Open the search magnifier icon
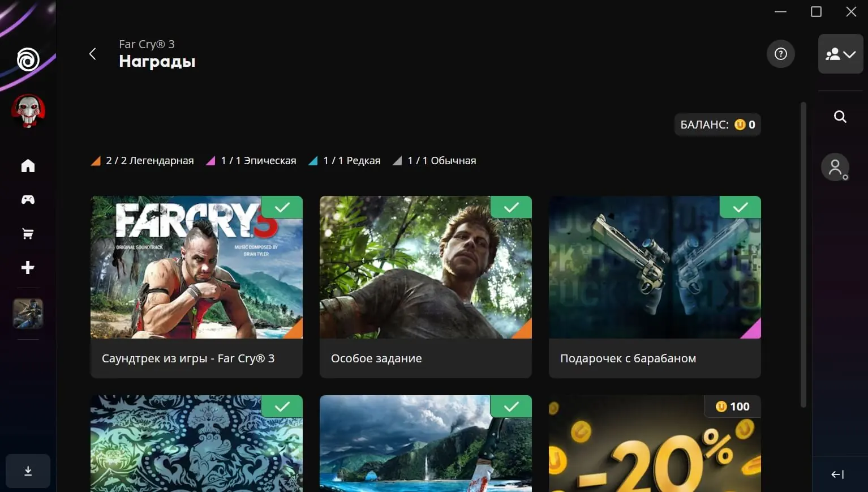This screenshot has height=492, width=868. [840, 117]
